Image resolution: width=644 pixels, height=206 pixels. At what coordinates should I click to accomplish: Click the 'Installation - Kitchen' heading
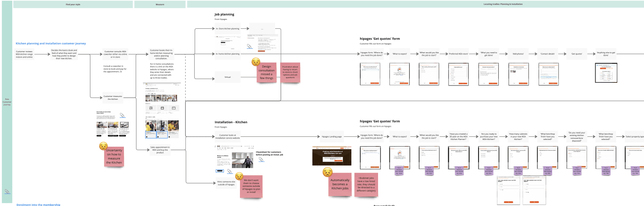pyautogui.click(x=231, y=122)
